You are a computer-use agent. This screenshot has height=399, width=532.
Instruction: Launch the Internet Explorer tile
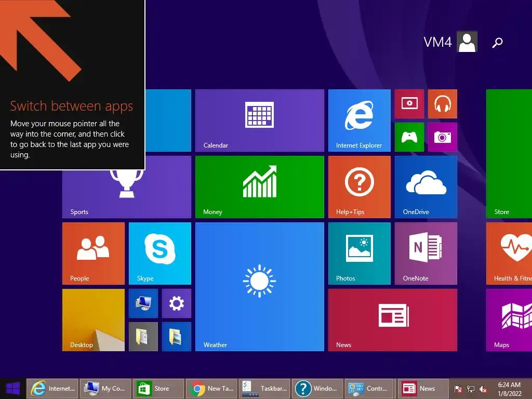360,121
